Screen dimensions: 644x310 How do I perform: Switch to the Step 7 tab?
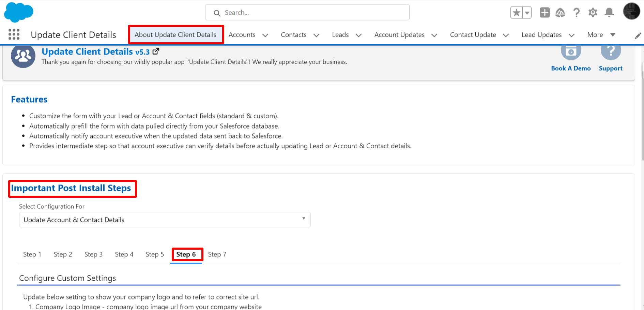(x=217, y=254)
